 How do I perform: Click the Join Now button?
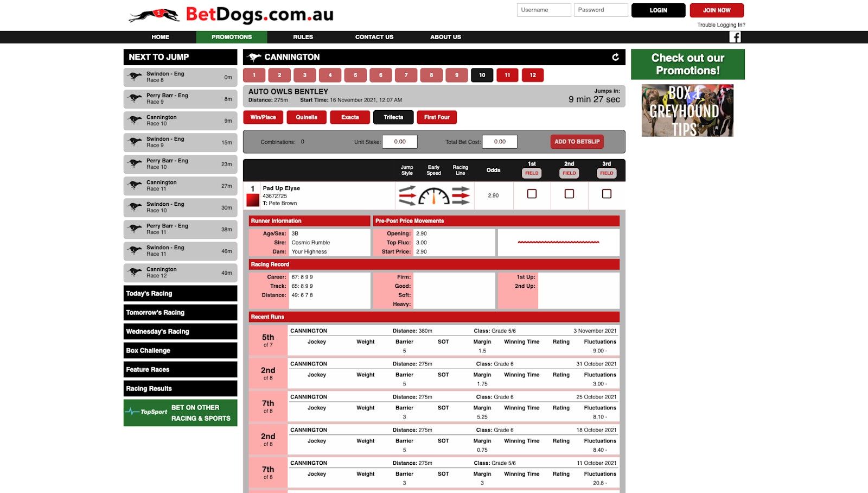pos(716,10)
